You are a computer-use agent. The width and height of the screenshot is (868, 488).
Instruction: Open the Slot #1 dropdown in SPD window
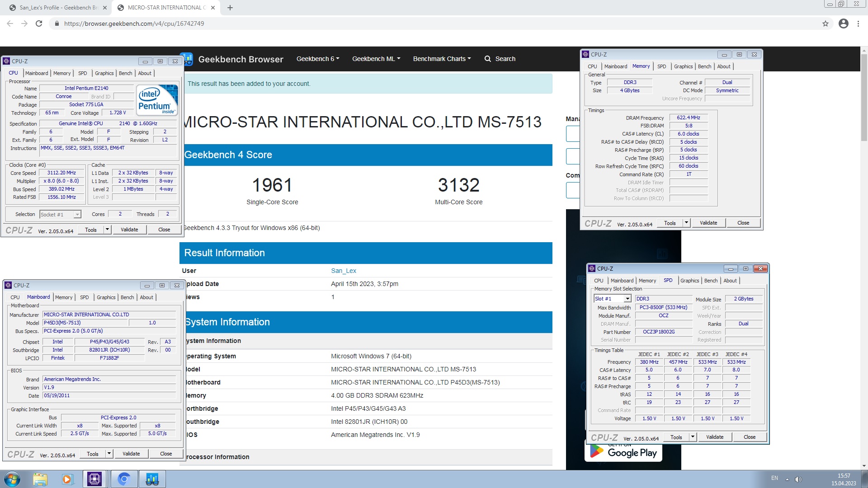tap(613, 299)
